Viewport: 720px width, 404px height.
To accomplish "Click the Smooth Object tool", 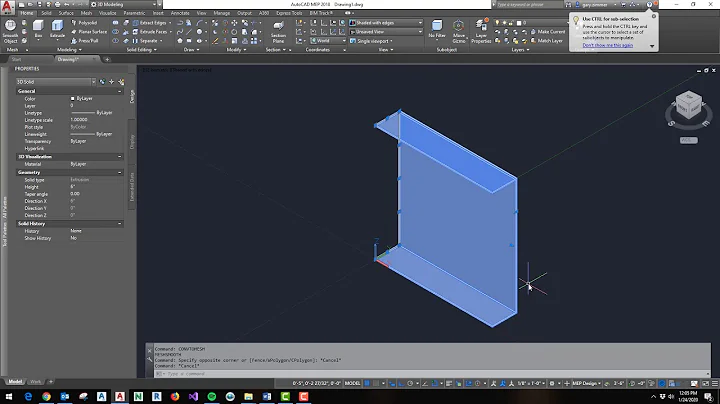I will tap(10, 31).
